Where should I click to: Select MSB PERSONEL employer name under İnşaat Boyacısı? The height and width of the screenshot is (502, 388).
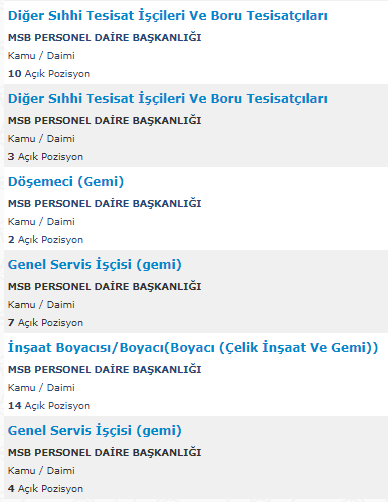(x=105, y=369)
